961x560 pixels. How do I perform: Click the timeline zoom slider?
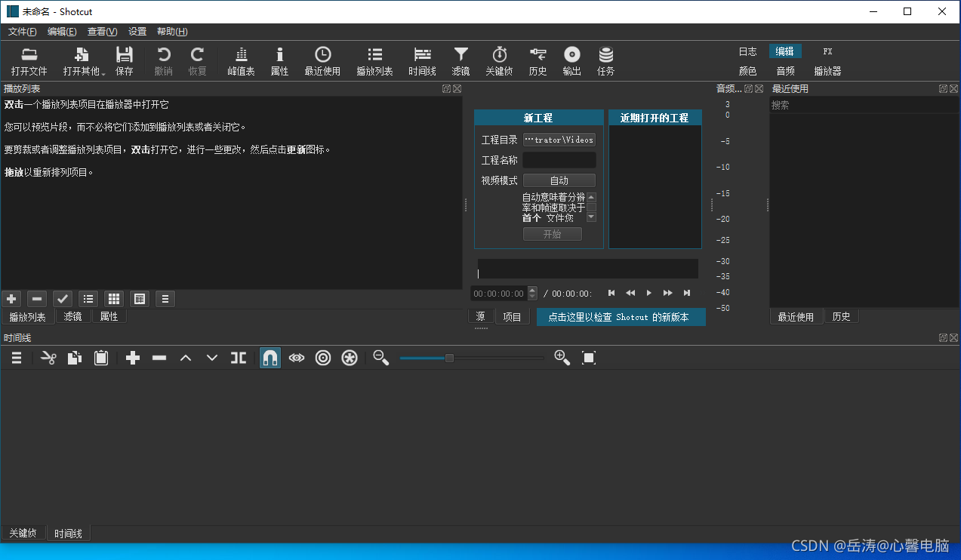[472, 358]
